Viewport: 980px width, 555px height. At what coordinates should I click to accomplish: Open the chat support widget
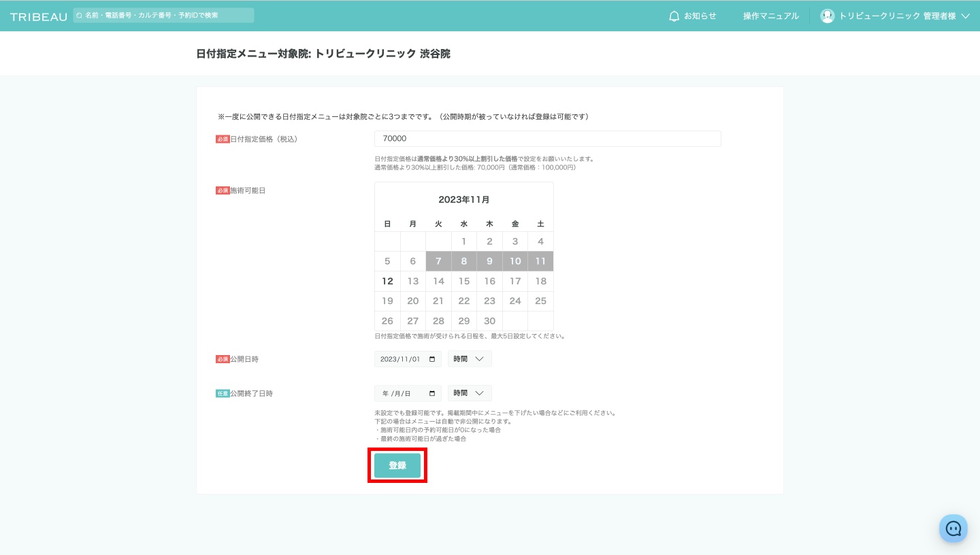tap(953, 528)
